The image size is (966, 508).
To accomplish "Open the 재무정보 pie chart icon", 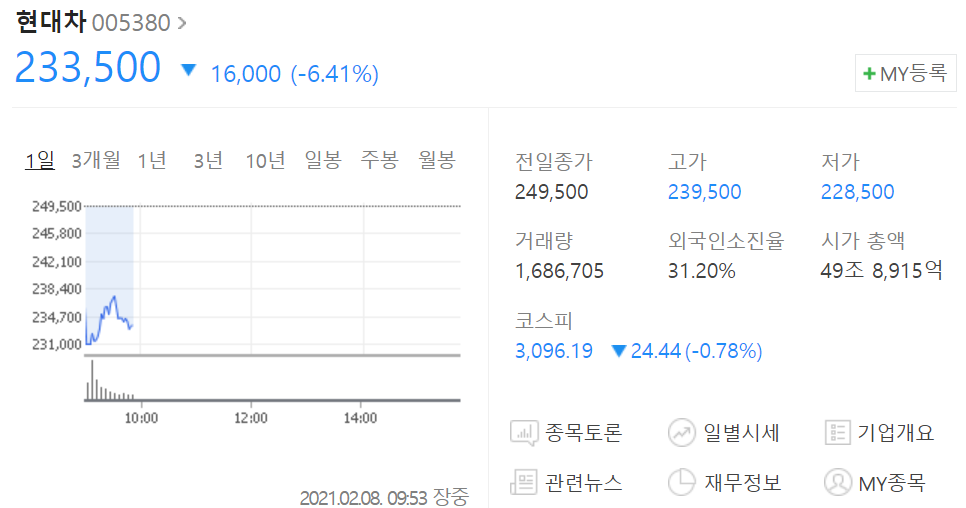I will tap(682, 482).
